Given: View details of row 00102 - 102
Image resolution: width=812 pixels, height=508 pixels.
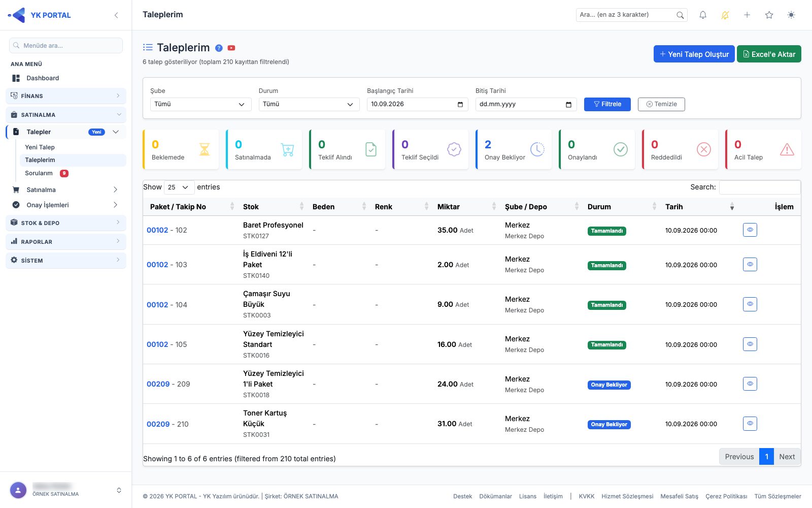Looking at the screenshot, I should 750,230.
